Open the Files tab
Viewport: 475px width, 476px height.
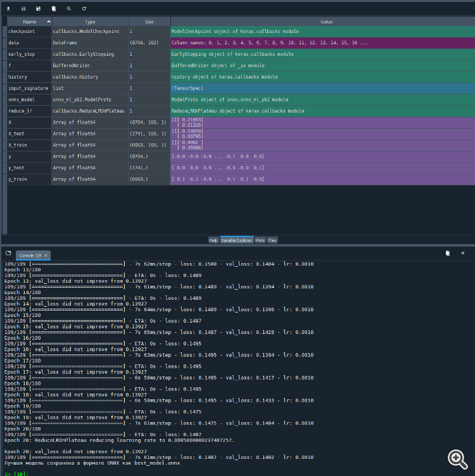(272, 240)
